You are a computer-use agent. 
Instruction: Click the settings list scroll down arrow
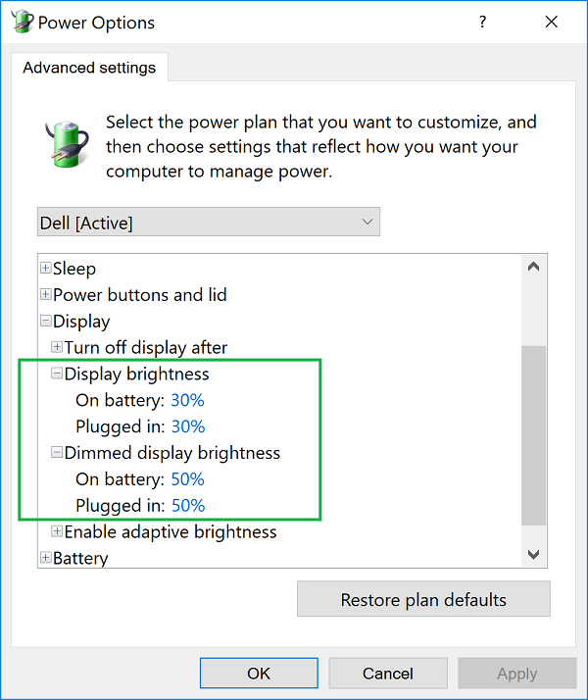pyautogui.click(x=534, y=555)
